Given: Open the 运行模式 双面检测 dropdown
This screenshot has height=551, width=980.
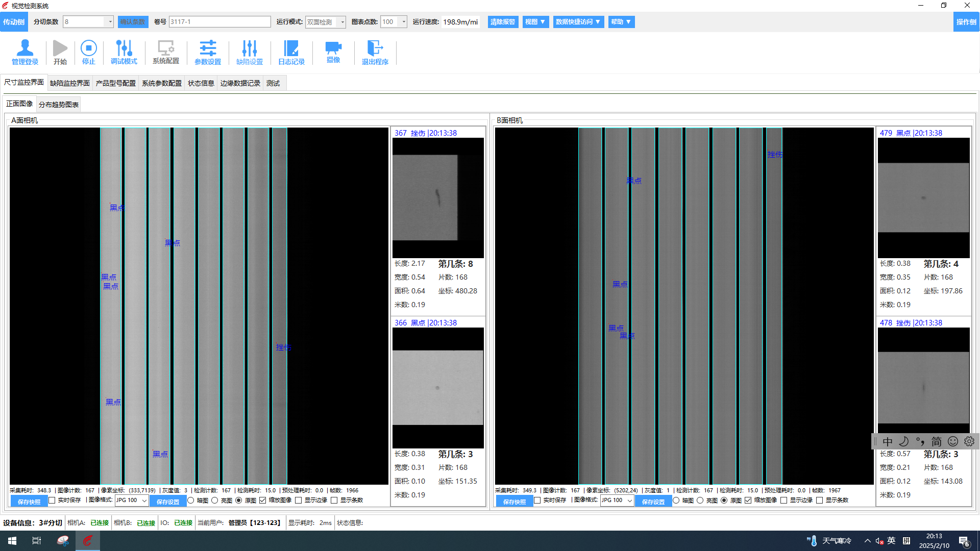Looking at the screenshot, I should pos(342,22).
